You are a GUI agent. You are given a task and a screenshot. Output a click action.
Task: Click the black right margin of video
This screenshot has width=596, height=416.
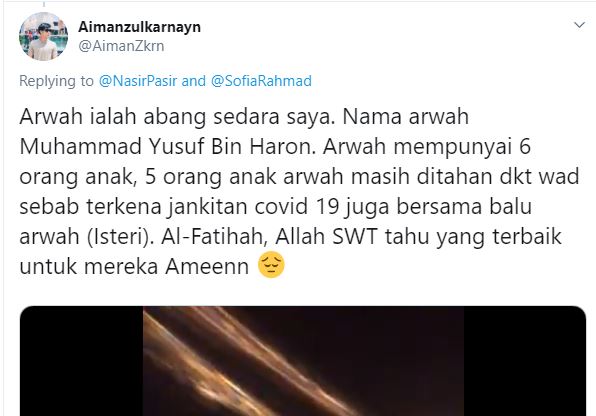click(525, 361)
